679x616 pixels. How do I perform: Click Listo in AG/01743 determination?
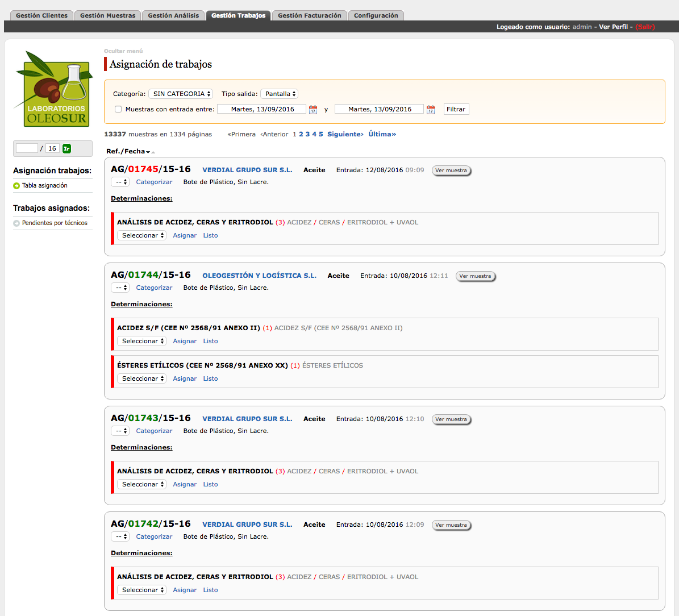click(x=210, y=484)
